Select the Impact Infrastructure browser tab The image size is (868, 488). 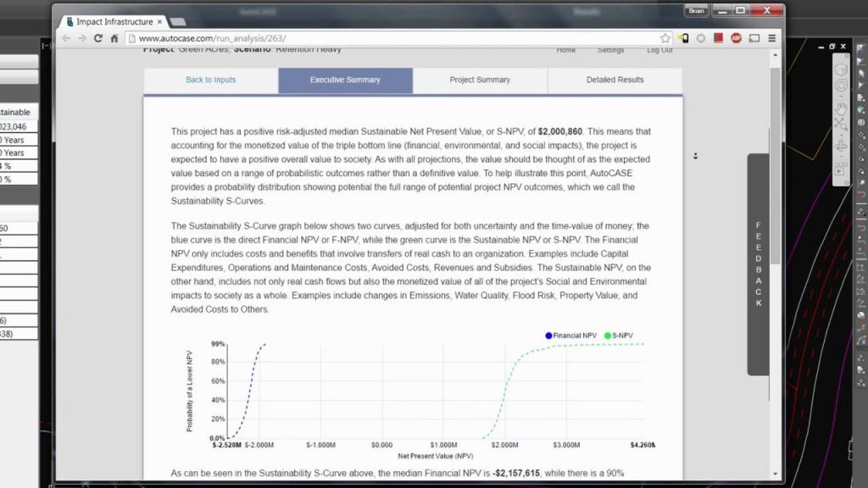(114, 21)
